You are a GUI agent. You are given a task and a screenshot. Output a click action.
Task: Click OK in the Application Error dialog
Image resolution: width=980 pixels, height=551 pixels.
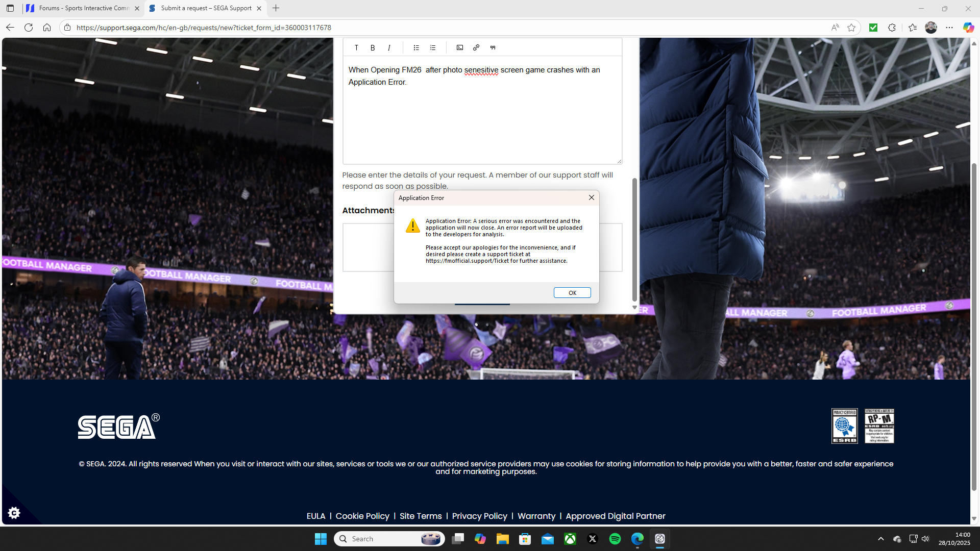(x=572, y=292)
